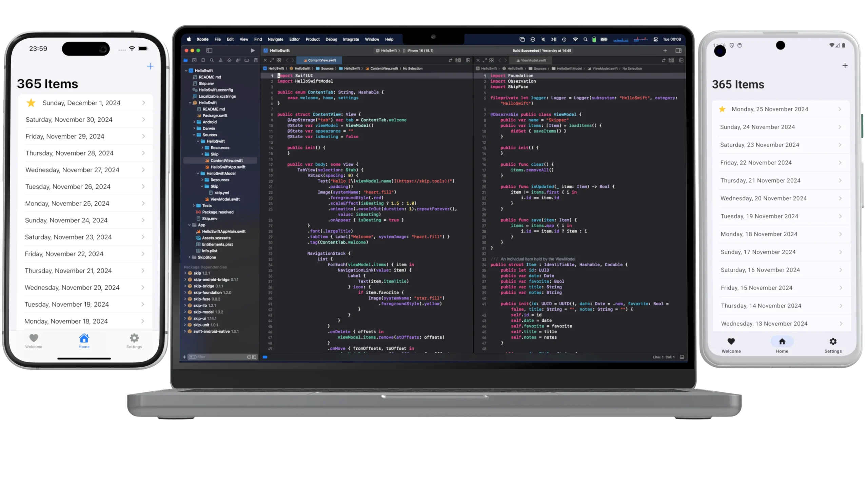The image size is (868, 488).
Task: Open the Report navigator list icon
Action: (256, 60)
